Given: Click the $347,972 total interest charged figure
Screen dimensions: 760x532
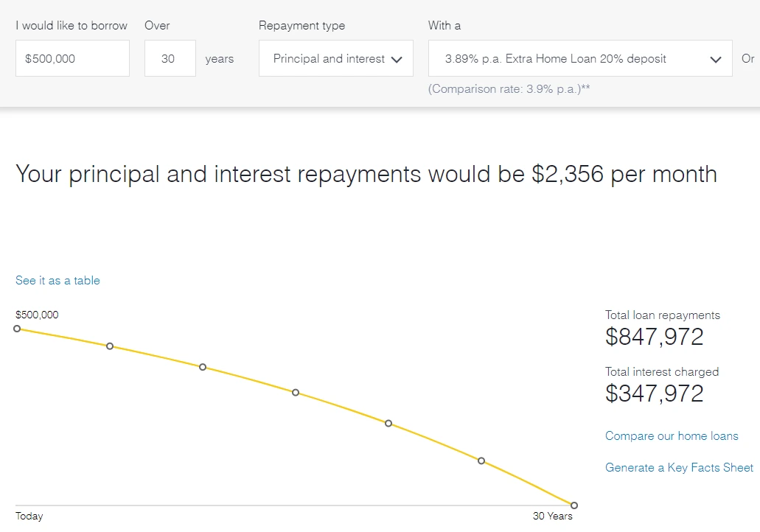Looking at the screenshot, I should pos(655,393).
